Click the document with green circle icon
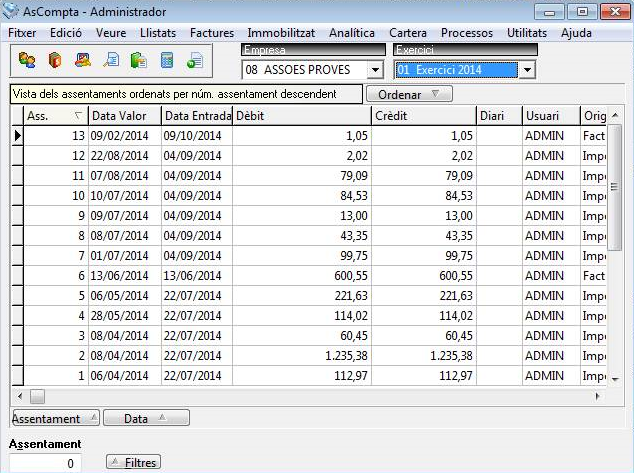634x473 pixels. [x=195, y=60]
